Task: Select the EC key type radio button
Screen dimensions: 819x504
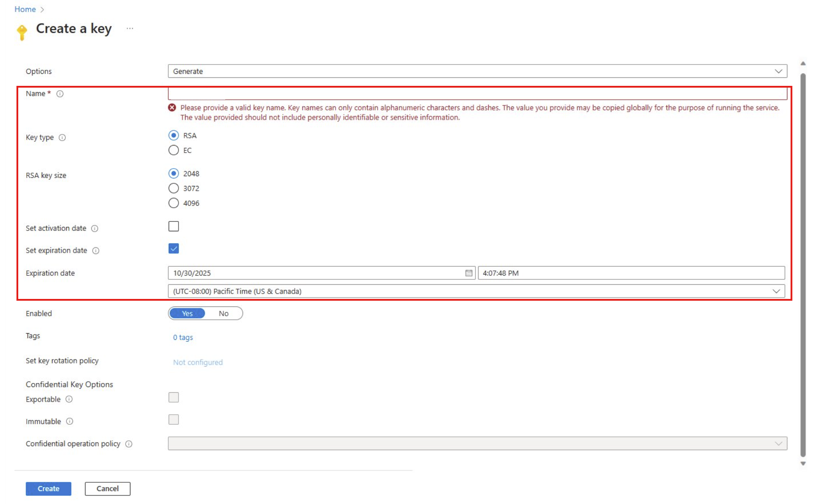Action: 173,150
